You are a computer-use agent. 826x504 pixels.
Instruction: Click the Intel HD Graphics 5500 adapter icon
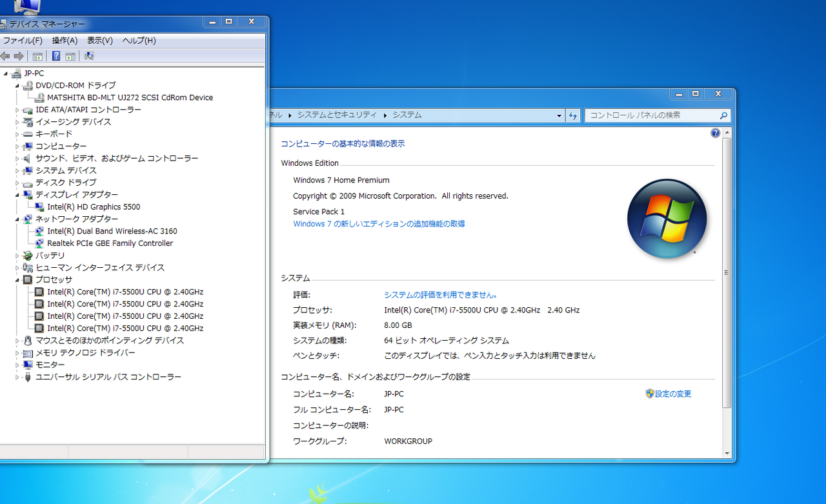pos(40,207)
